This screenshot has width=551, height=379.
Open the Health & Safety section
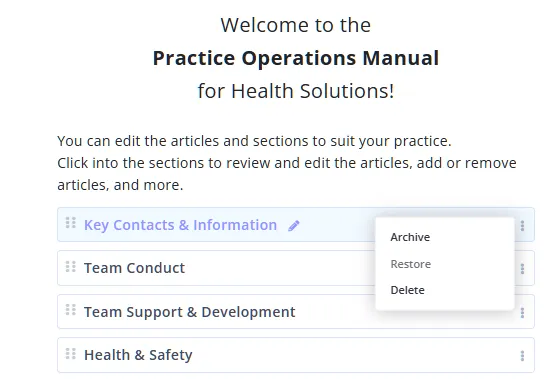(138, 355)
